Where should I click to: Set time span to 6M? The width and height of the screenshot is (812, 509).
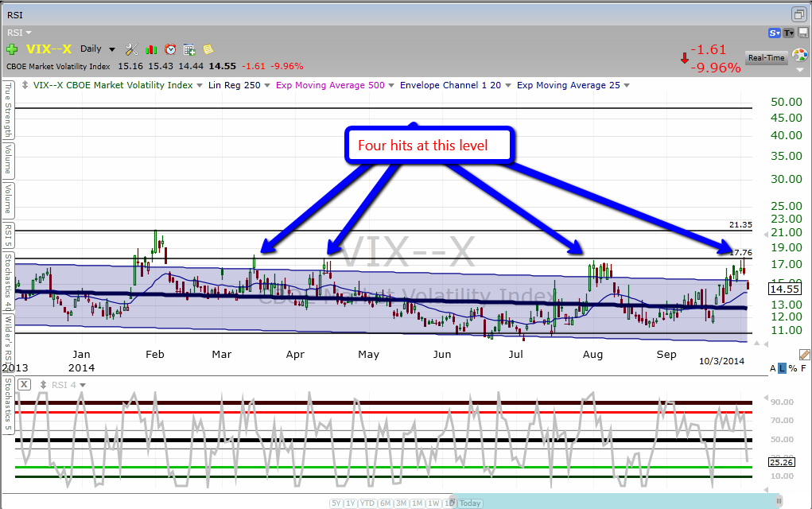[x=385, y=503]
